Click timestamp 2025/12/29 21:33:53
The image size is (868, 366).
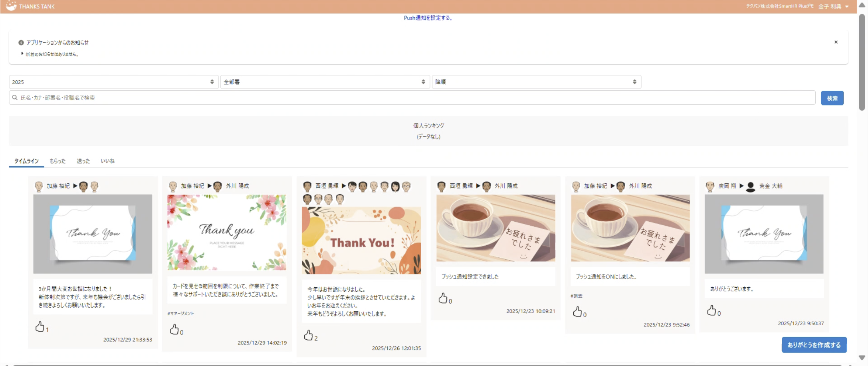[x=128, y=340]
